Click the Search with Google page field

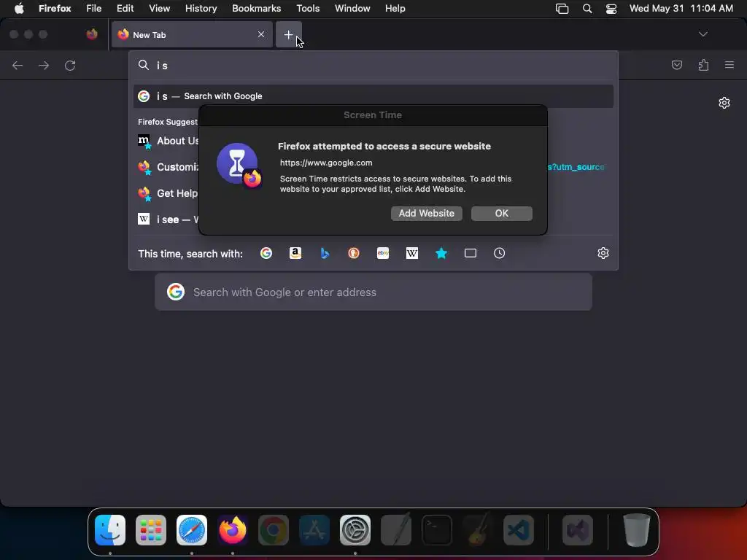pos(373,292)
